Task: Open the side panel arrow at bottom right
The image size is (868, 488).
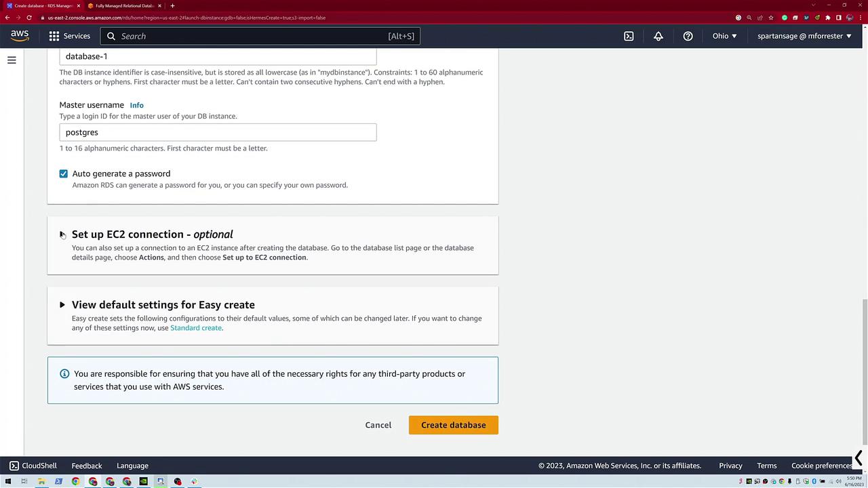Action: point(859,458)
